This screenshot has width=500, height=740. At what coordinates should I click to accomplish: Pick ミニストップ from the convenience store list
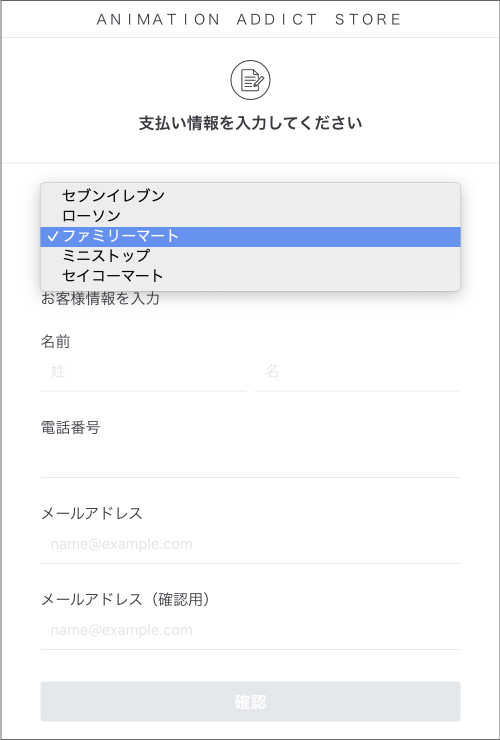click(250, 256)
